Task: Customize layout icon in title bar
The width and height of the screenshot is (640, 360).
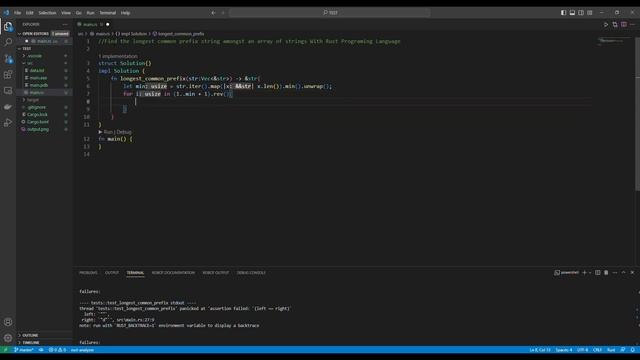Action: pos(590,13)
